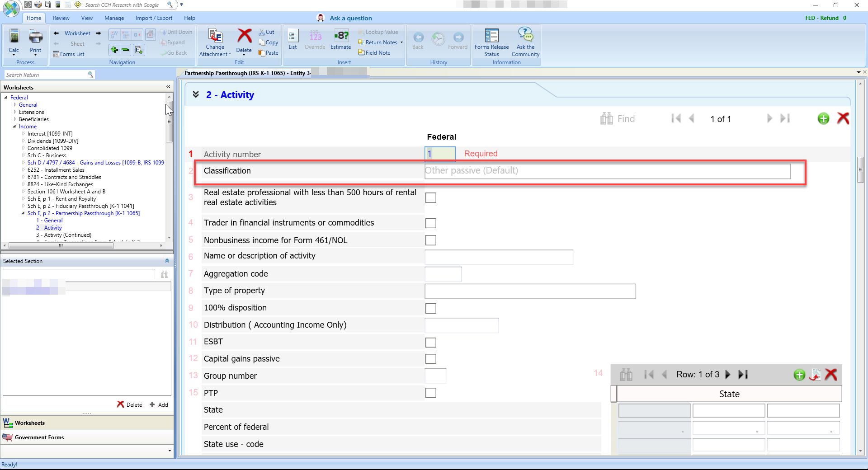Toggle the ESBT checkbox
Image resolution: width=868 pixels, height=470 pixels.
click(x=431, y=343)
